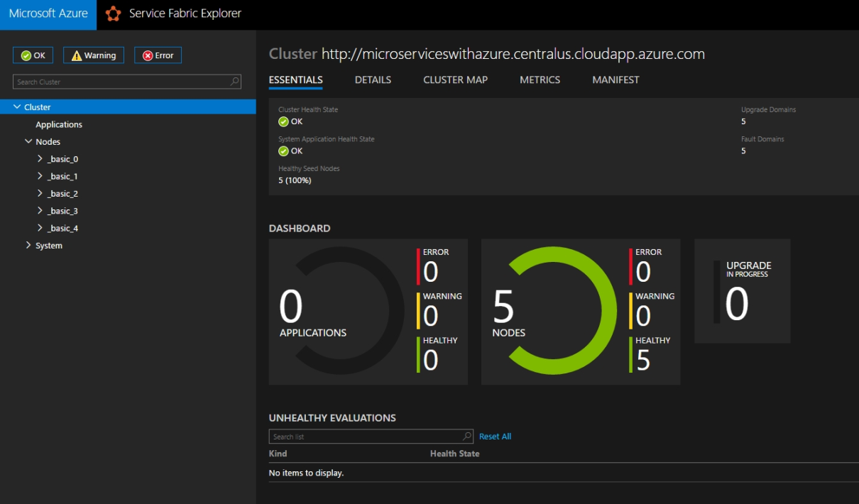Click the Cluster Health State label

coord(308,110)
